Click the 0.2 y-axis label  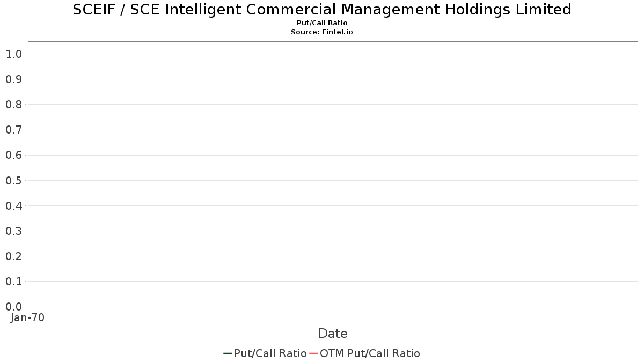click(x=14, y=256)
